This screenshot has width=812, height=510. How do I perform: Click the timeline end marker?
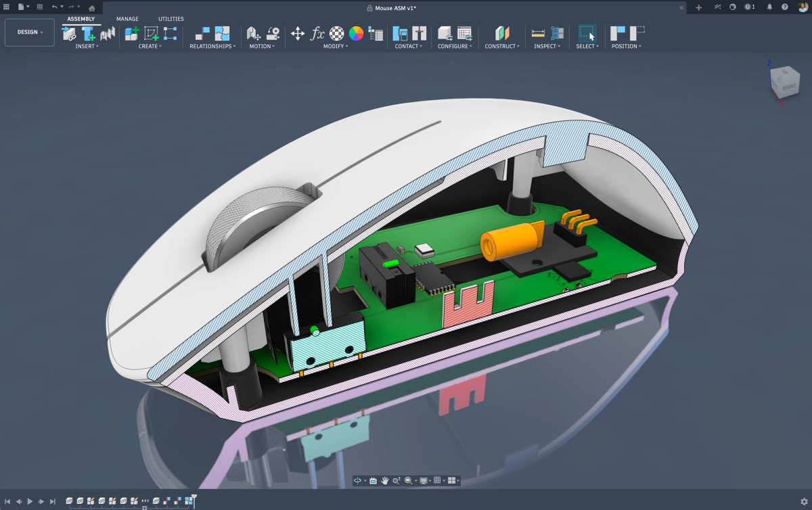(x=194, y=499)
